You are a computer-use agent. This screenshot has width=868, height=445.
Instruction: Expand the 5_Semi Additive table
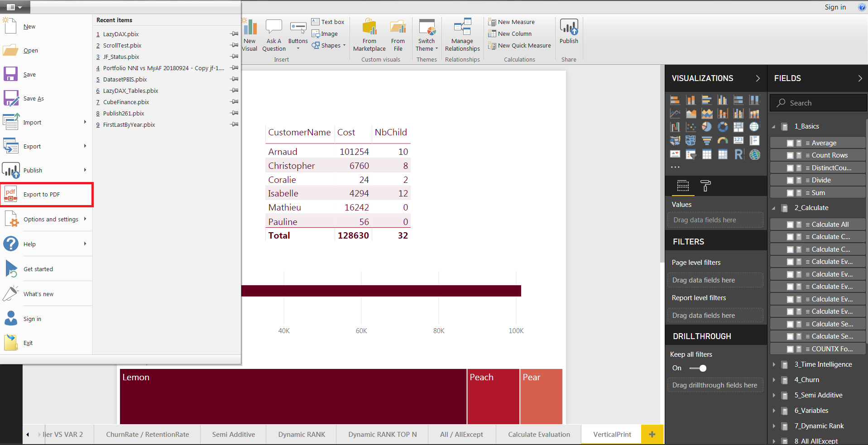[x=774, y=395]
